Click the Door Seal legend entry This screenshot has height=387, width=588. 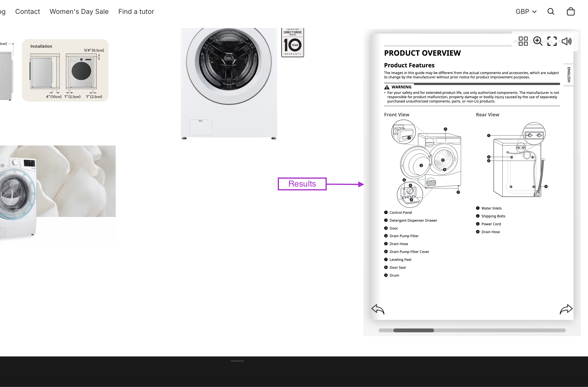(x=395, y=268)
